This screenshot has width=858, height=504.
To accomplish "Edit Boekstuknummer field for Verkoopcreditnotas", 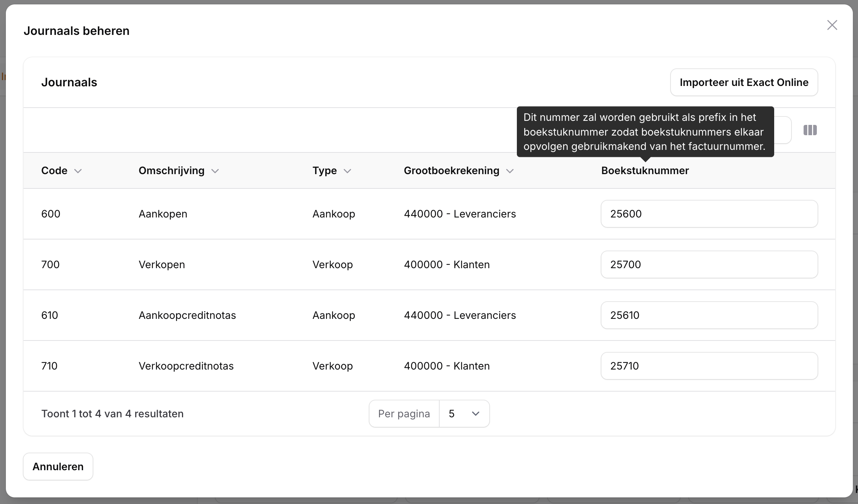I will pyautogui.click(x=709, y=366).
